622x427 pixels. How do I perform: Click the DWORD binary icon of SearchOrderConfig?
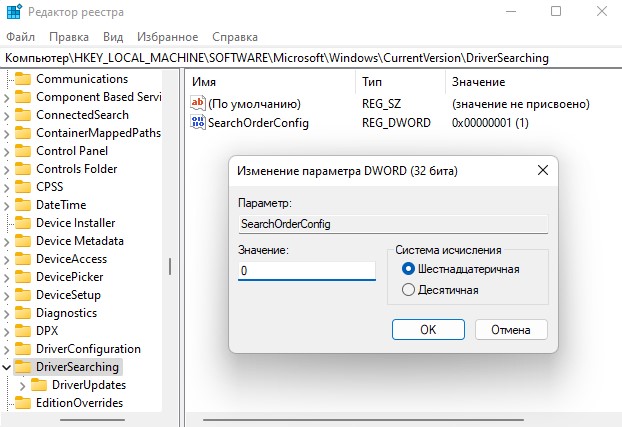point(198,122)
